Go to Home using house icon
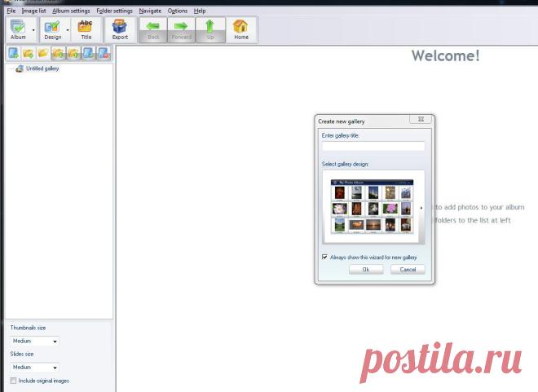 click(x=240, y=29)
